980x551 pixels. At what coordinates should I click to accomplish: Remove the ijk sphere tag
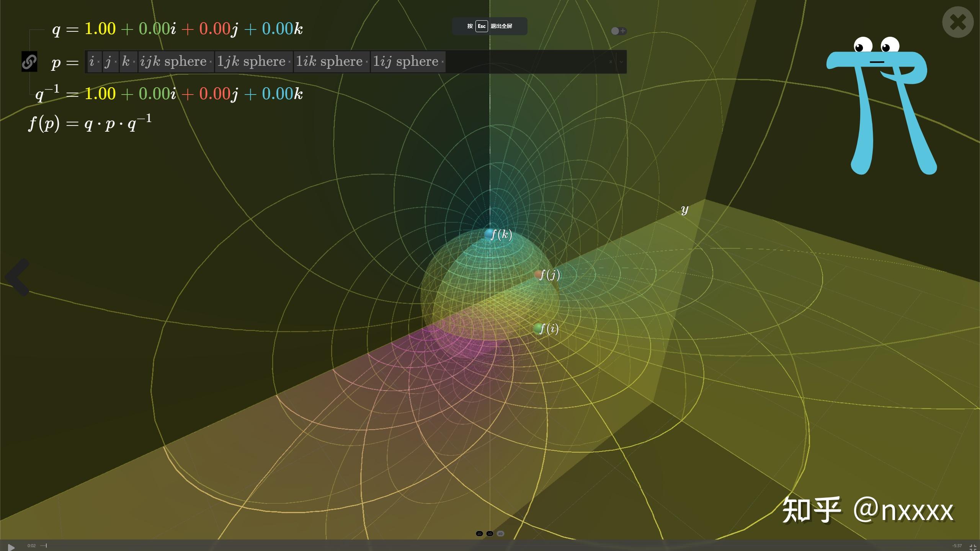pyautogui.click(x=211, y=62)
